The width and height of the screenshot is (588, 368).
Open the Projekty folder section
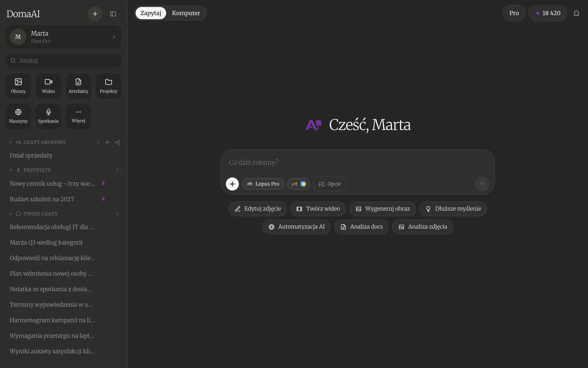pyautogui.click(x=108, y=86)
